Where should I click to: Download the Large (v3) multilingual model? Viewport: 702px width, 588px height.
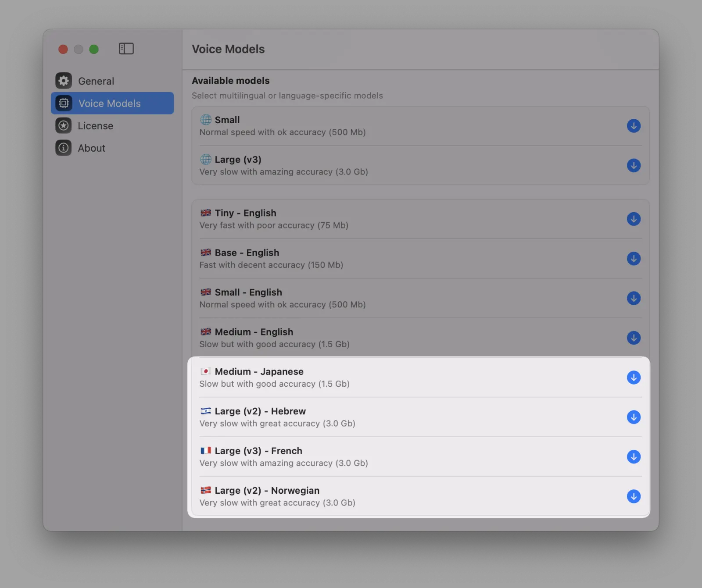tap(634, 165)
